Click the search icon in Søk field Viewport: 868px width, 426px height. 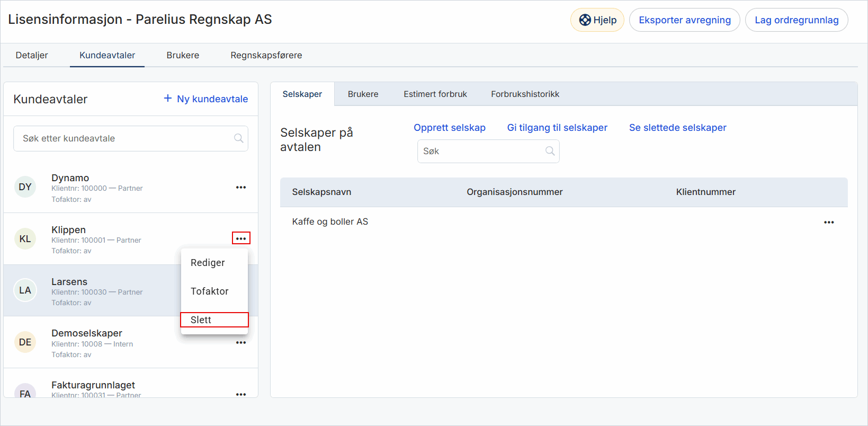click(550, 151)
